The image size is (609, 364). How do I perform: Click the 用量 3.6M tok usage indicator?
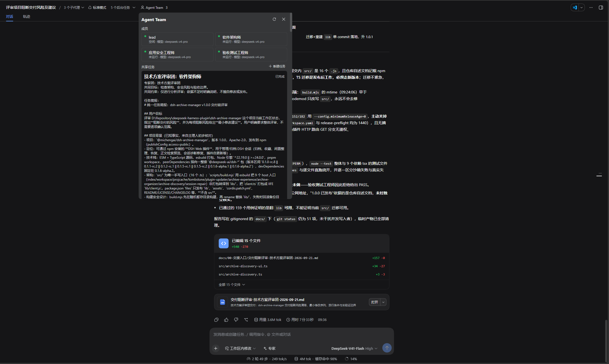point(268,320)
